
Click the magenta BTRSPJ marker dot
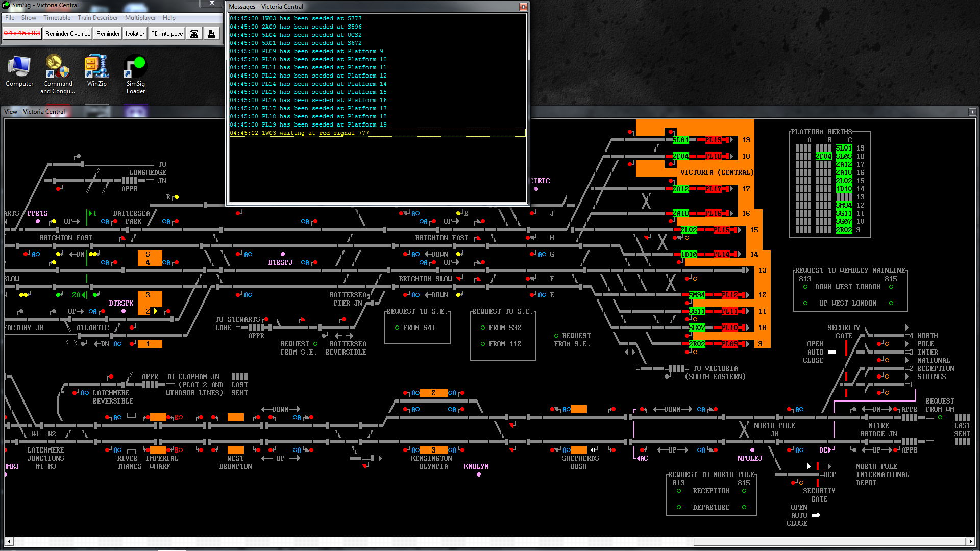point(283,254)
